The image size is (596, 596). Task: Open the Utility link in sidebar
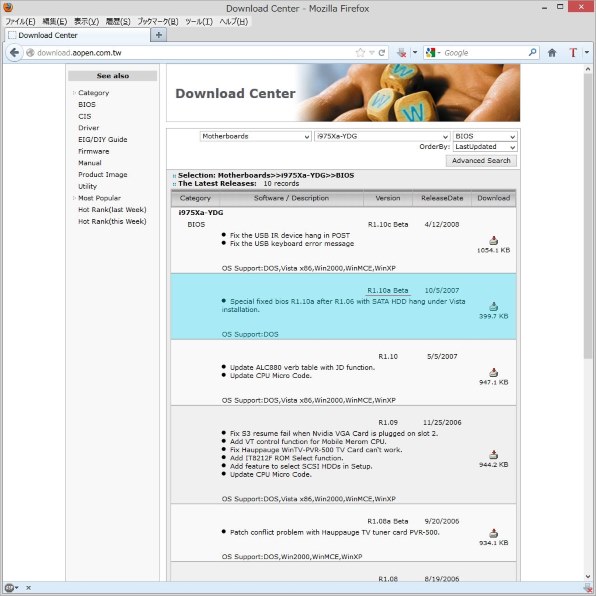tap(87, 186)
